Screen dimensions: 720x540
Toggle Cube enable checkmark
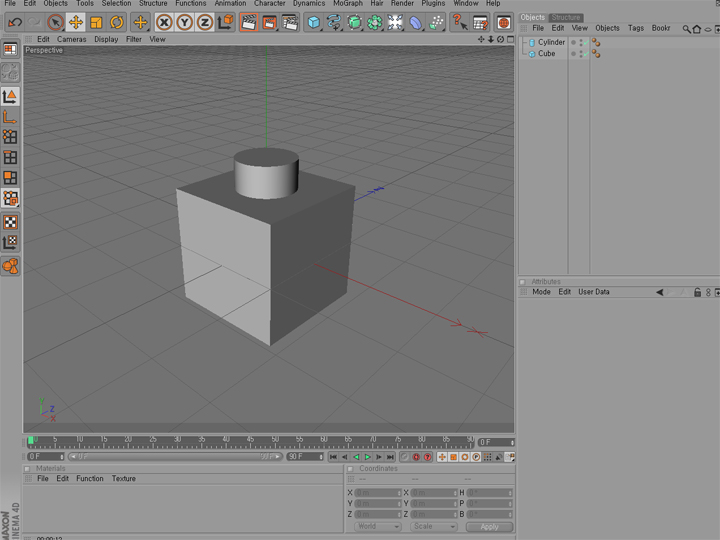(x=586, y=53)
